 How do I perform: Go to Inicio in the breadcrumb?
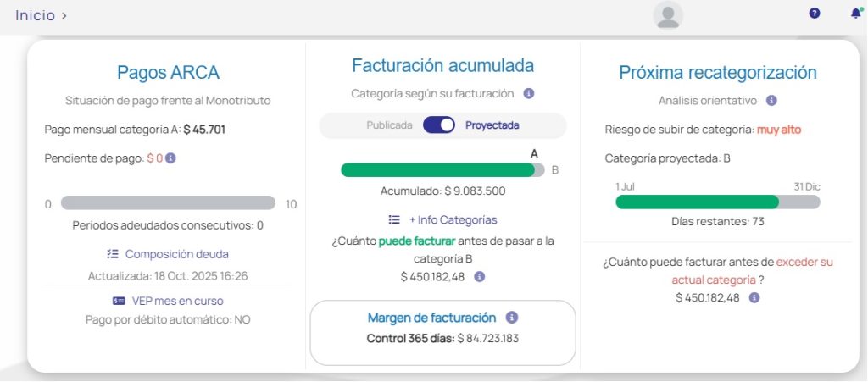click(35, 15)
